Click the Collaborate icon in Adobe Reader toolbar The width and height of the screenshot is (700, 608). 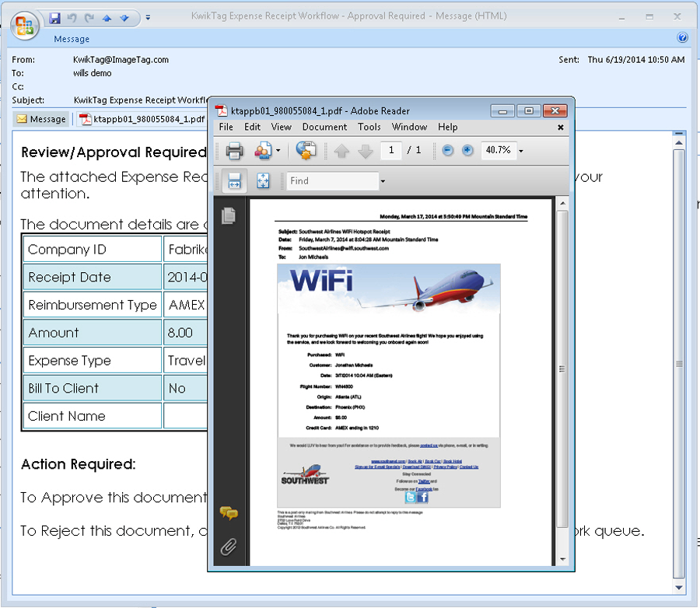click(x=263, y=151)
